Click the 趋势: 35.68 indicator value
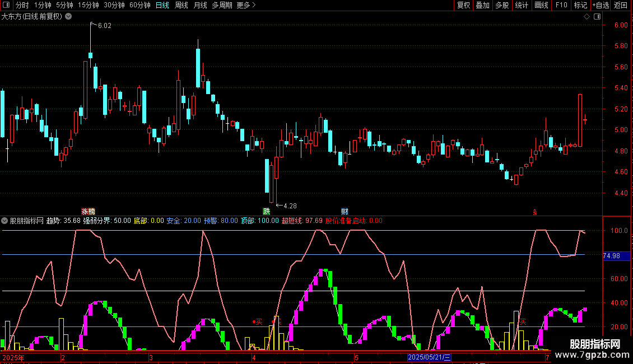633x364 pixels. 63,221
